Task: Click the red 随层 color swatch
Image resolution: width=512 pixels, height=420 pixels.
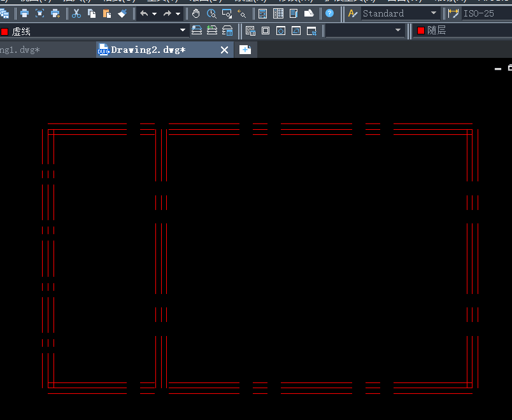Action: pyautogui.click(x=420, y=31)
